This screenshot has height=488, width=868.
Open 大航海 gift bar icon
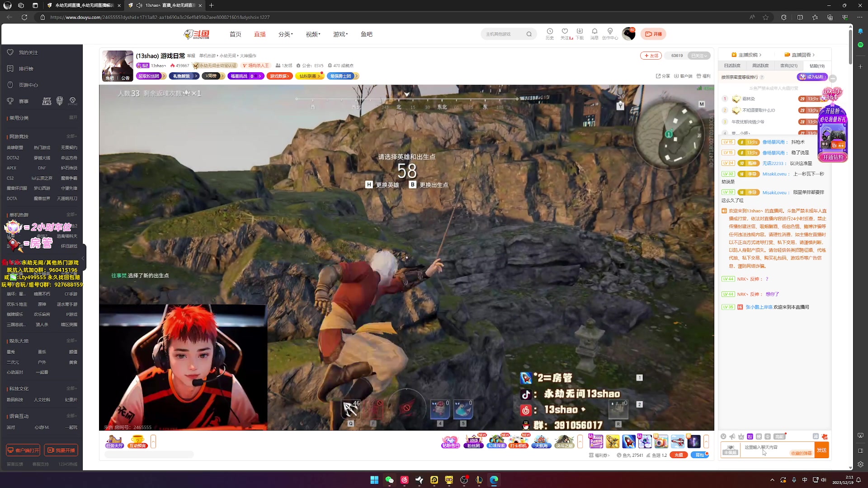pos(541,441)
